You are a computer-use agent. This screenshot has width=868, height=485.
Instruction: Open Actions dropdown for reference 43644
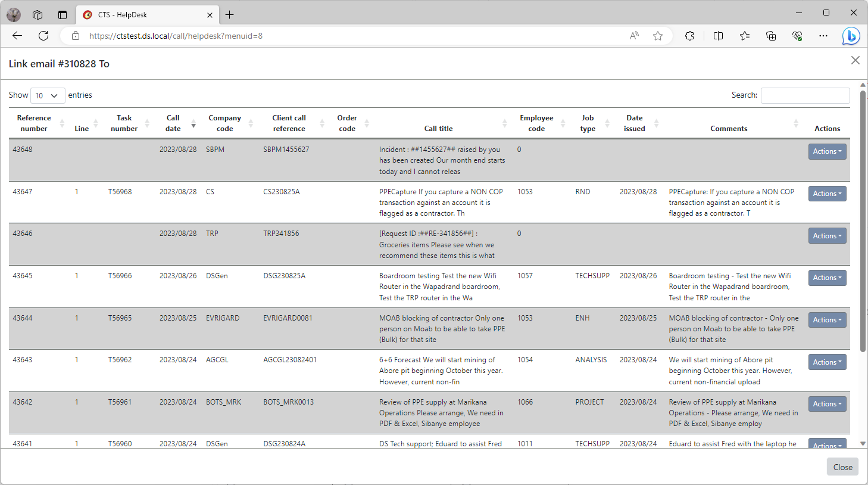(x=827, y=320)
